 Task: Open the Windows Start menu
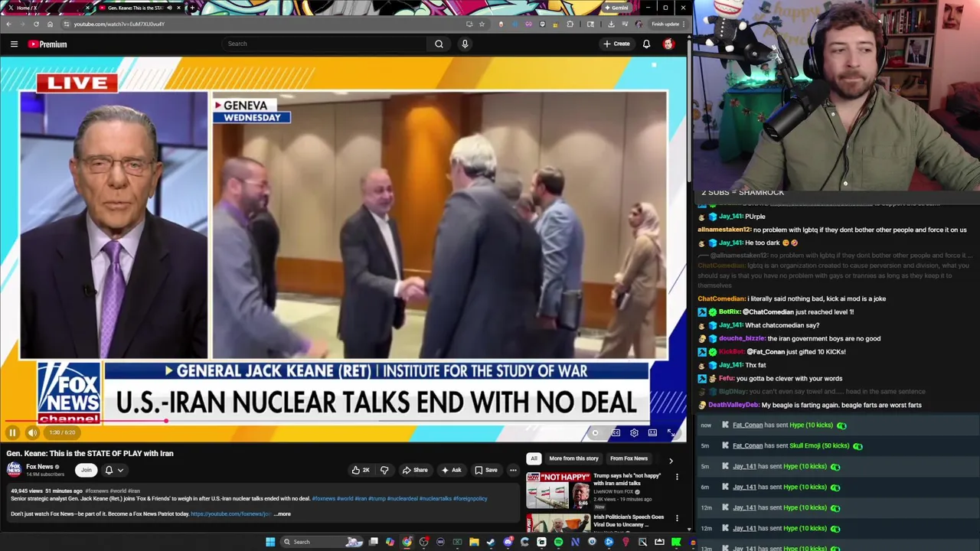(x=270, y=542)
